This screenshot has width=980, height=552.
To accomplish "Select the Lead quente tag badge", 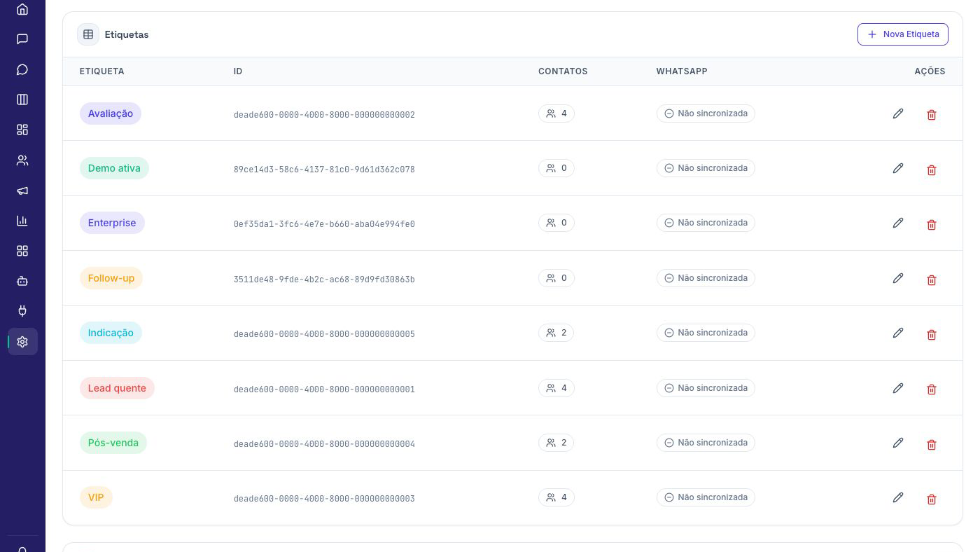I will 117,388.
